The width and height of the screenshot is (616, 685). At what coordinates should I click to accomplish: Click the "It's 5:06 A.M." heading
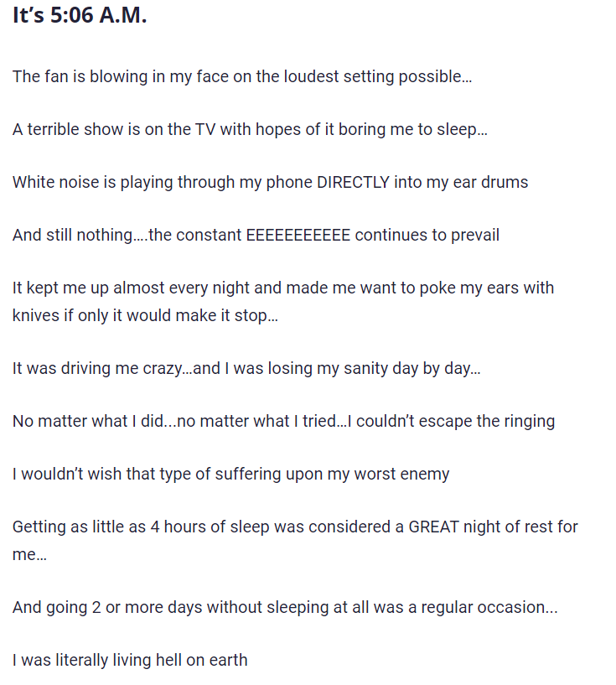click(80, 15)
